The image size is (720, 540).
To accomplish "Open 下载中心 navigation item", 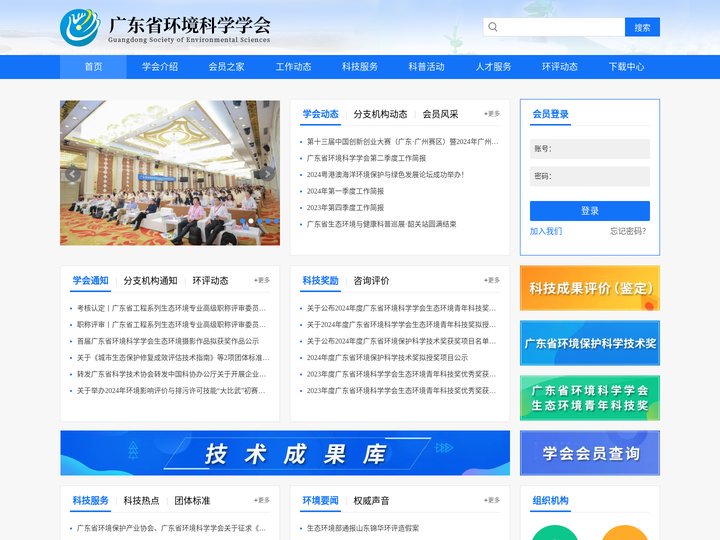I will [626, 67].
